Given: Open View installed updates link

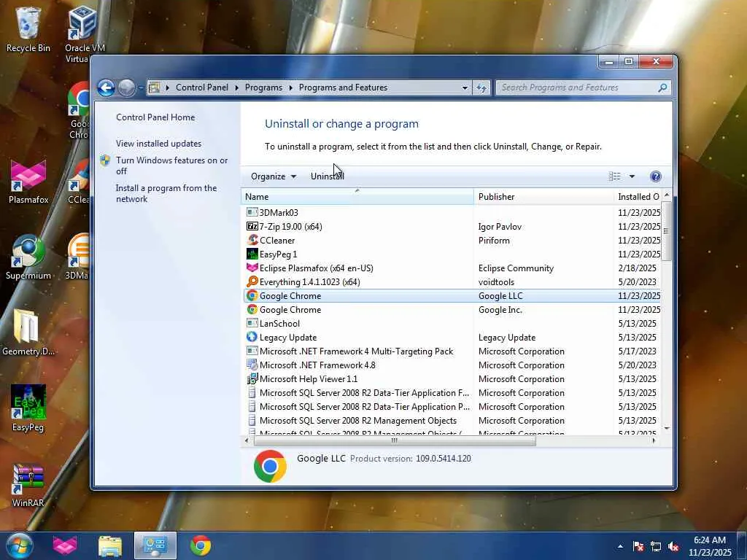Looking at the screenshot, I should 158,144.
